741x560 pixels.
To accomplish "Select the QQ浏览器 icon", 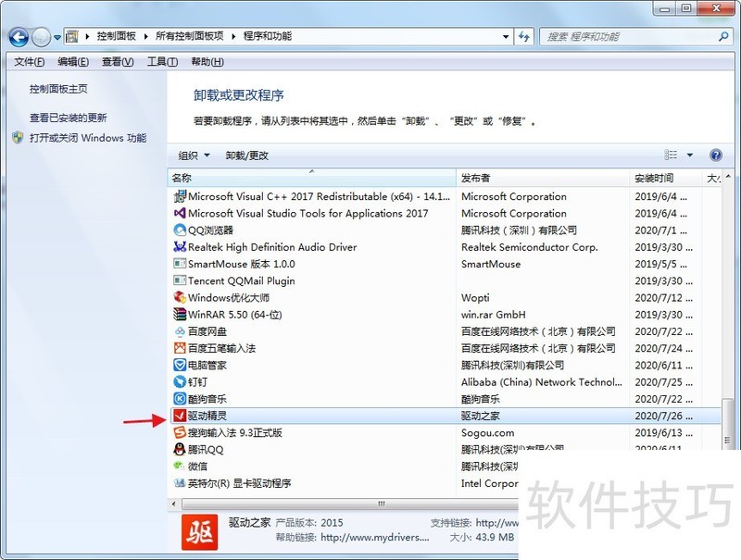I will point(180,230).
